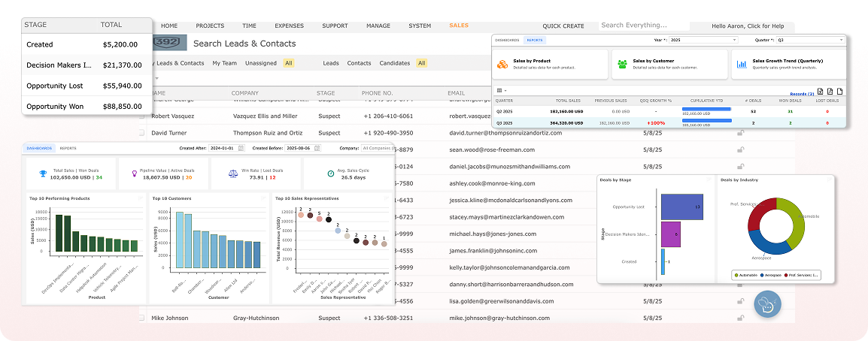Switch to Reports tab in lower-left dashboard panel

pos(68,148)
